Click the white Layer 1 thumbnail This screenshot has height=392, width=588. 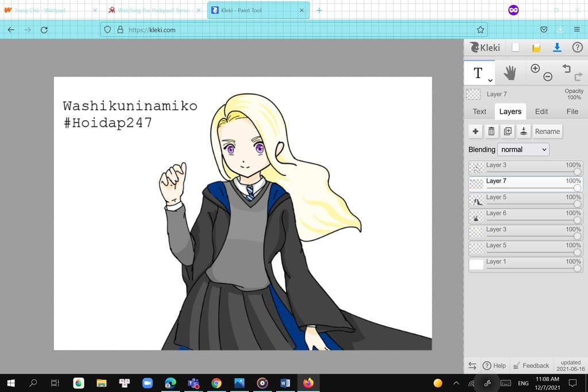click(x=477, y=265)
